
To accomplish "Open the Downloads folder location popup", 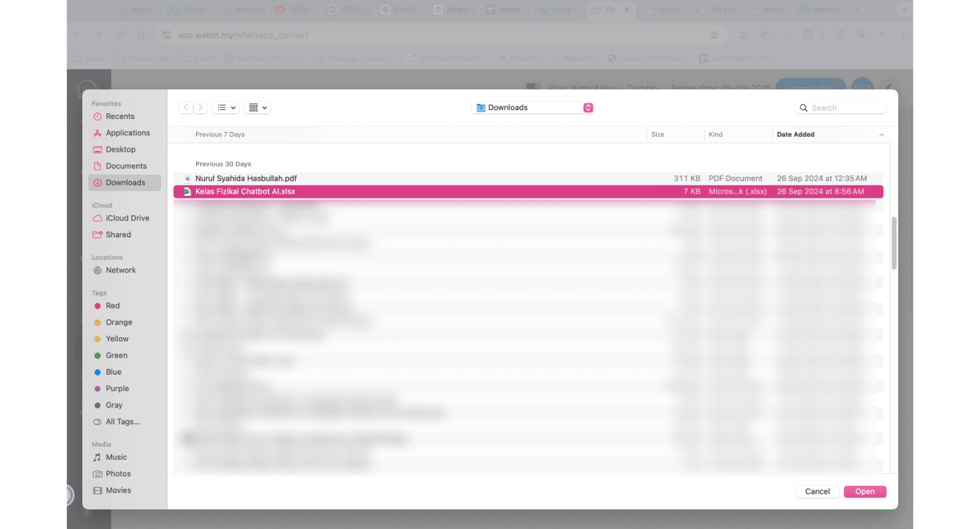I will point(533,107).
